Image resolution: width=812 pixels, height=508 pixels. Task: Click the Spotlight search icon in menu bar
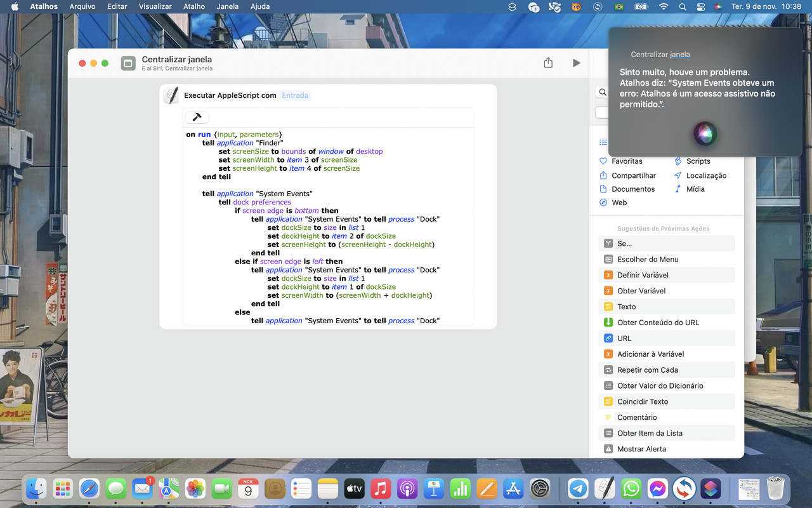[683, 7]
